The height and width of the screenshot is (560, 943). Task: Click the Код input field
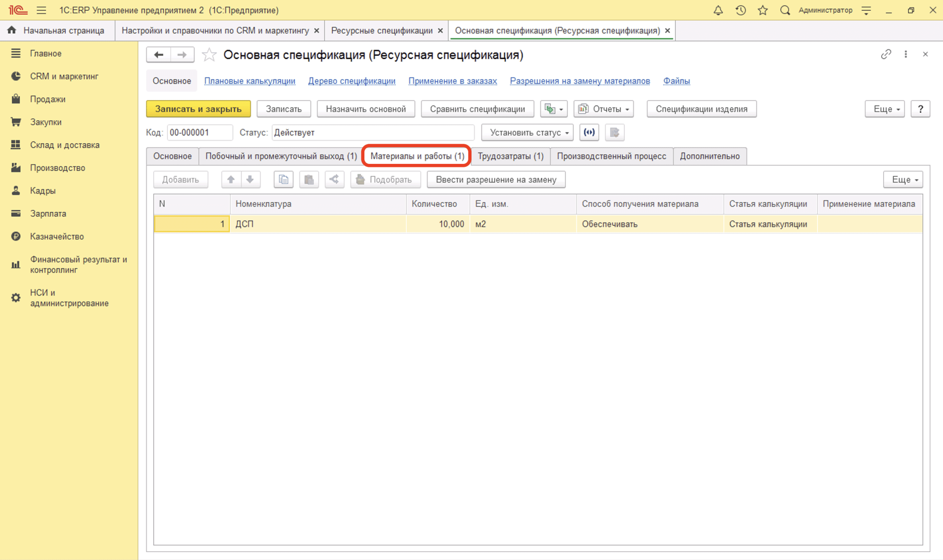point(199,133)
